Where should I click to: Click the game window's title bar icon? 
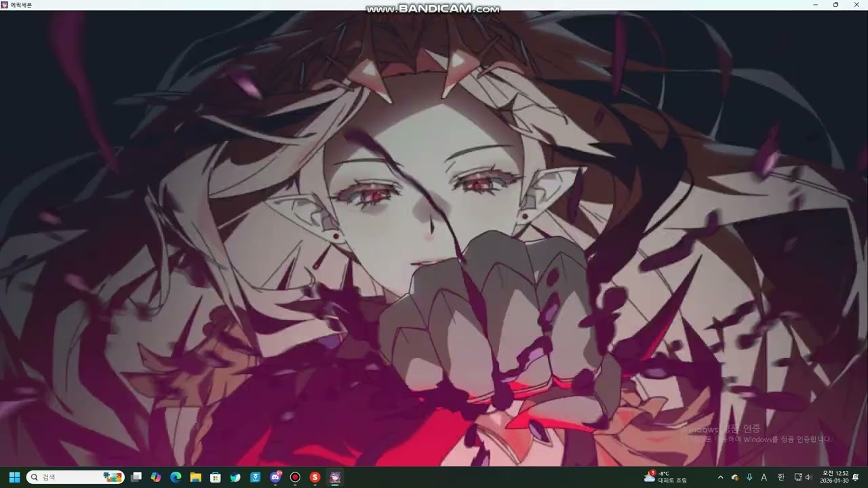pos(5,5)
